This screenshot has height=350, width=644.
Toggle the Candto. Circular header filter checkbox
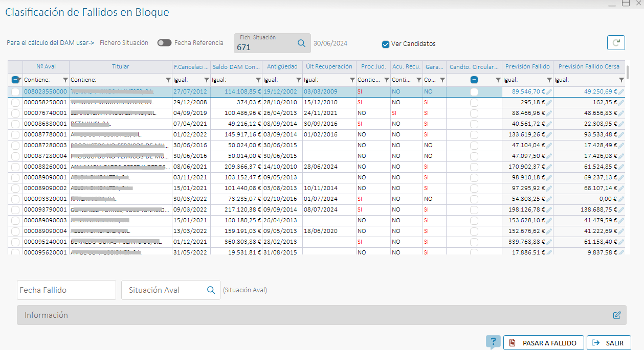[x=474, y=80]
